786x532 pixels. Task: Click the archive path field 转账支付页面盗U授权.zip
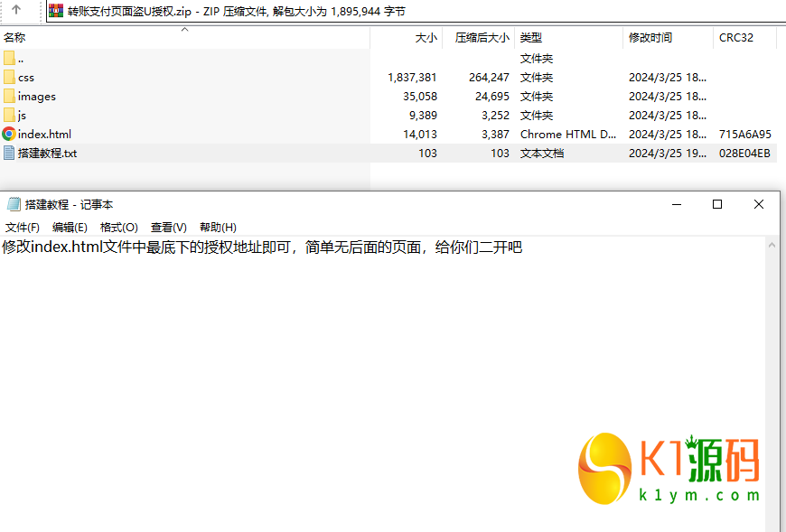pyautogui.click(x=416, y=11)
